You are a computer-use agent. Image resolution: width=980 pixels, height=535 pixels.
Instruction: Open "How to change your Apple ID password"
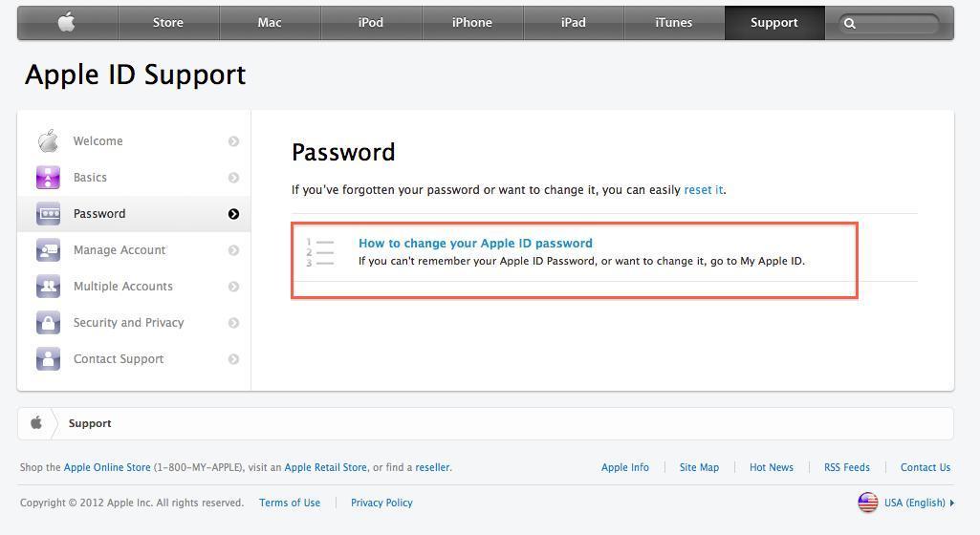click(475, 244)
